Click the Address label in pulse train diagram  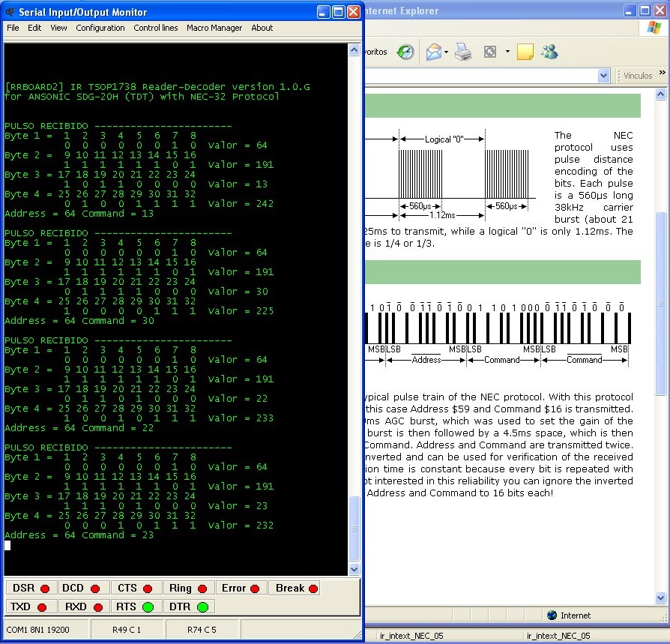426,360
